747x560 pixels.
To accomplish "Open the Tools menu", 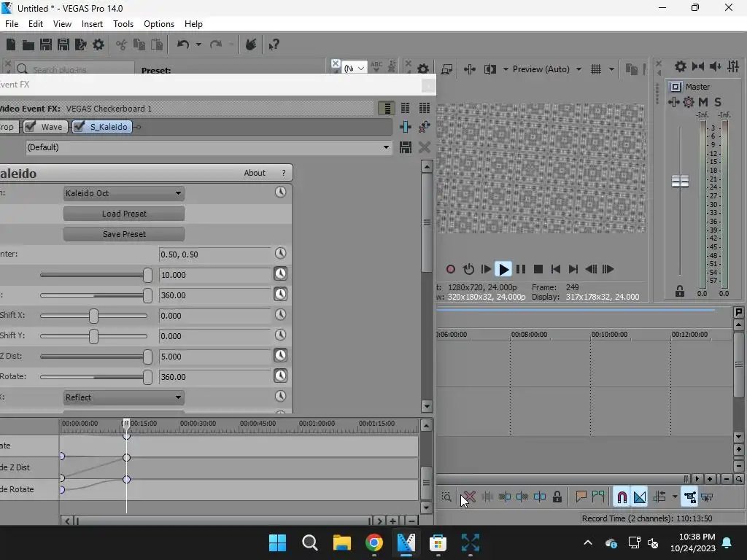I will (x=123, y=24).
